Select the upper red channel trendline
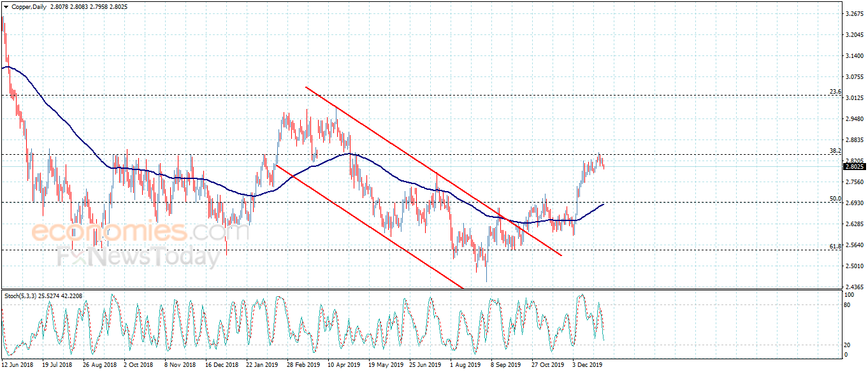 coord(433,171)
